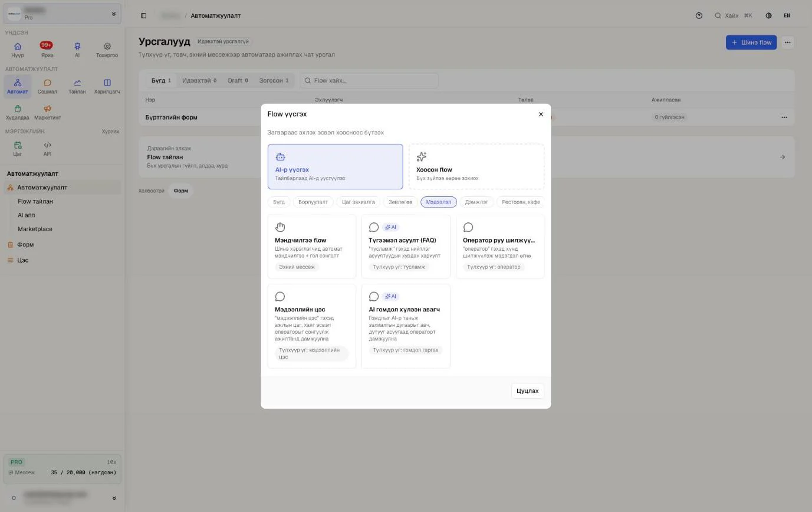Pick the Мэндчилгээ flow template card
The height and width of the screenshot is (512, 812).
[311, 247]
